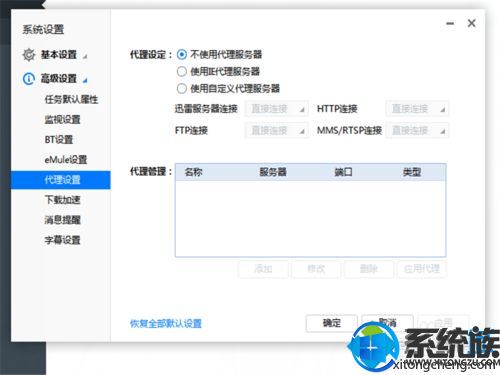The width and height of the screenshot is (500, 375).
Task: Click the 高级设置 category label
Action: (59, 79)
